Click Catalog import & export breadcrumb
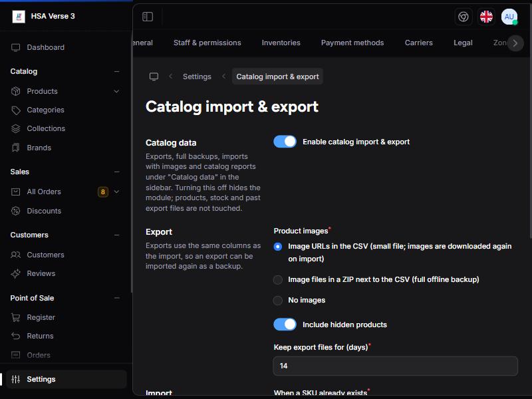This screenshot has height=399, width=532. coord(277,76)
